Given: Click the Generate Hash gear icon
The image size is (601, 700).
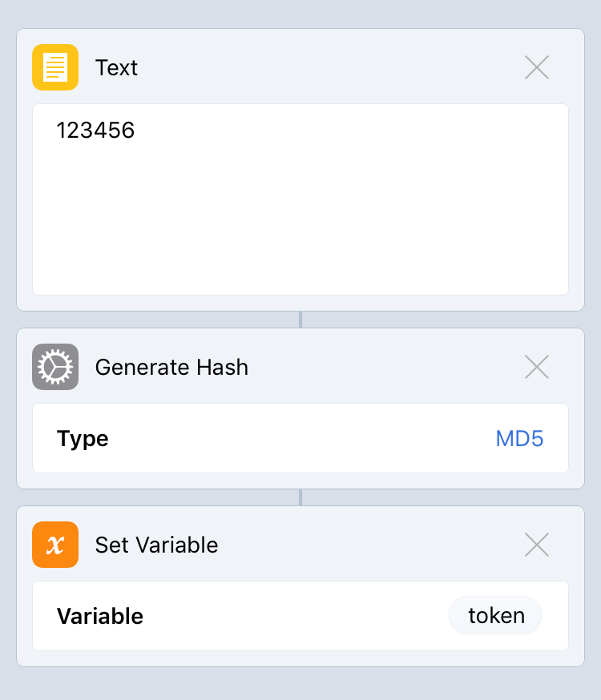Looking at the screenshot, I should click(x=55, y=367).
